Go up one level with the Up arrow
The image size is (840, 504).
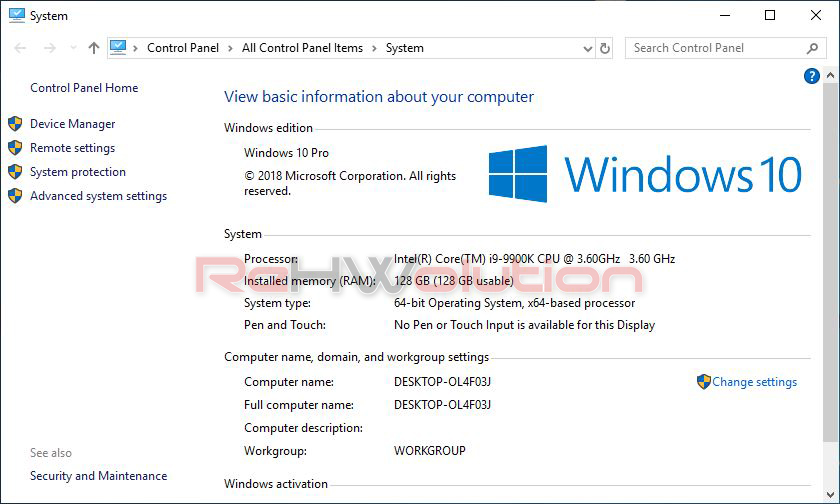coord(94,48)
